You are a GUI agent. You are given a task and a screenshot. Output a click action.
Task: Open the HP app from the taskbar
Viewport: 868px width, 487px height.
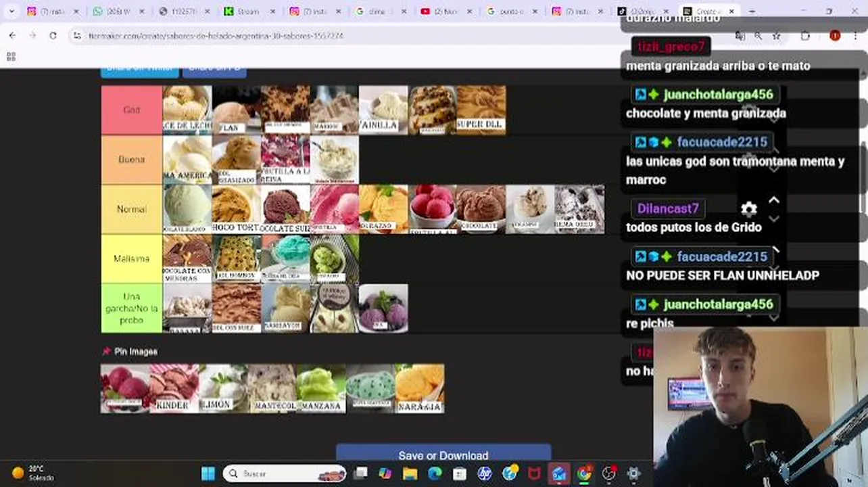(x=485, y=473)
